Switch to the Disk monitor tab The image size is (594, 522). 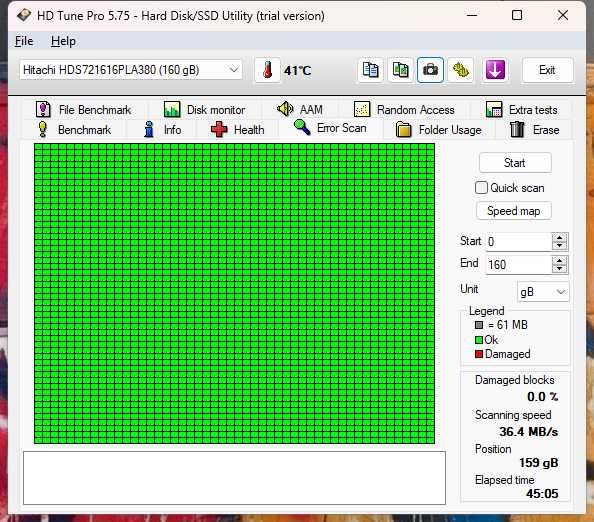205,109
